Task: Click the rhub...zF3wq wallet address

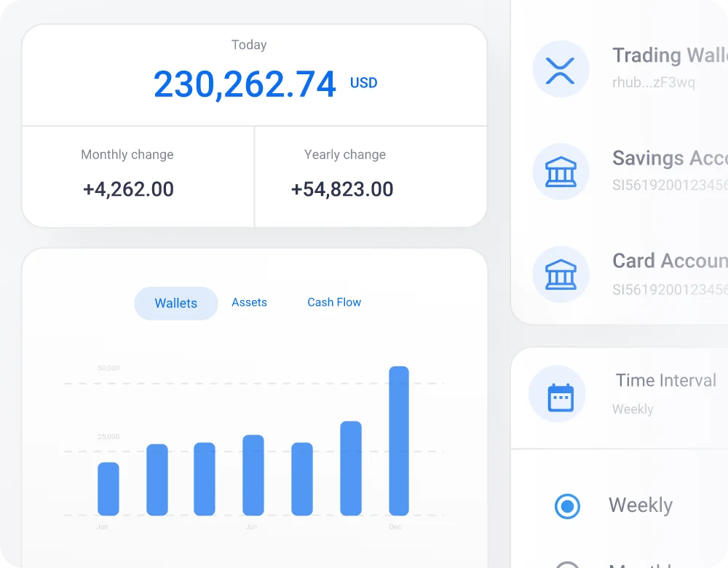Action: [653, 82]
